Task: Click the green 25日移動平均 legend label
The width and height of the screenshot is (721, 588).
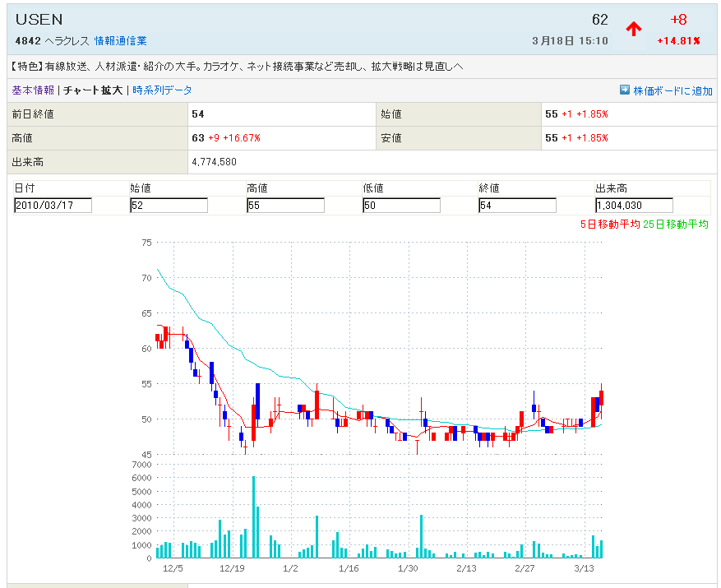Action: point(676,224)
